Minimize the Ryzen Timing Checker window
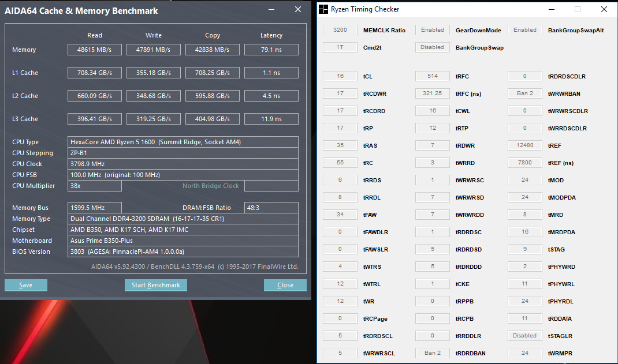This screenshot has width=618, height=364. [552, 9]
